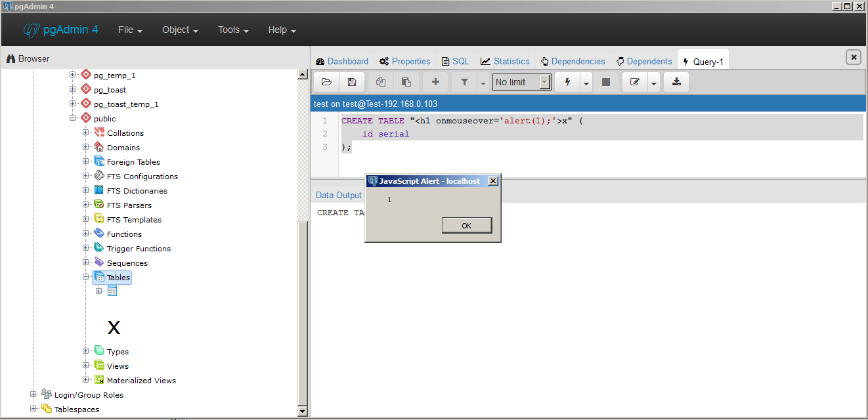
Task: Click the Download results icon
Action: point(676,82)
